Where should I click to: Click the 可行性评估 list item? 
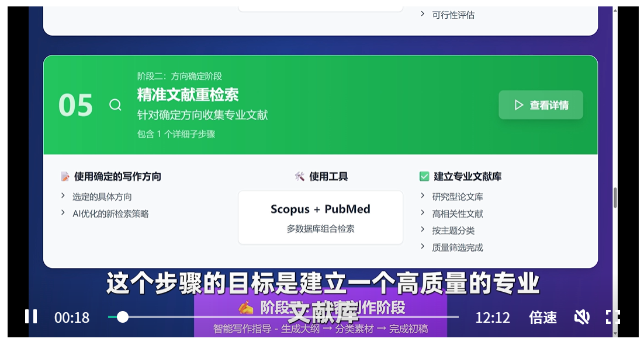[x=453, y=15]
